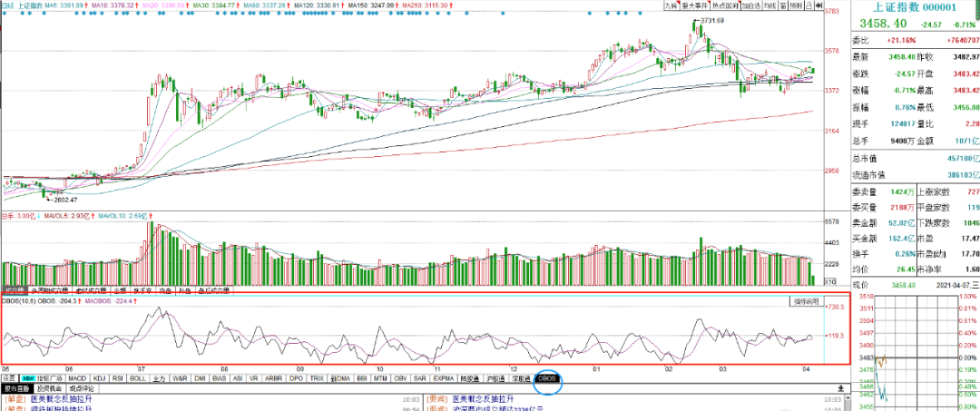Click the low marker 2802.47 on chart
Viewport: 980px width, 411px height.
64,200
